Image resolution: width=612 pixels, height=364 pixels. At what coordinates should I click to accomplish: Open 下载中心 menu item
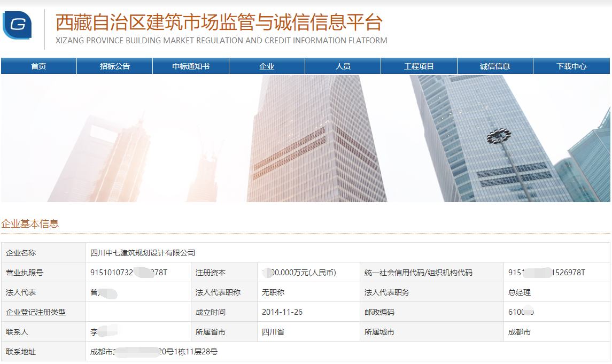click(x=571, y=66)
